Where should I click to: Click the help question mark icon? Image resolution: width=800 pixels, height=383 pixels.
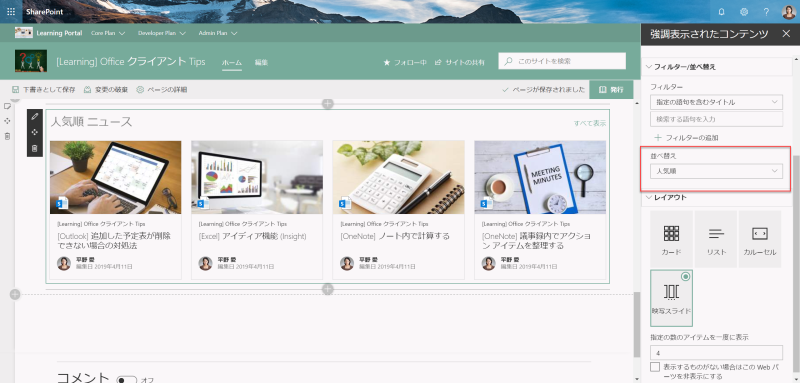[766, 12]
